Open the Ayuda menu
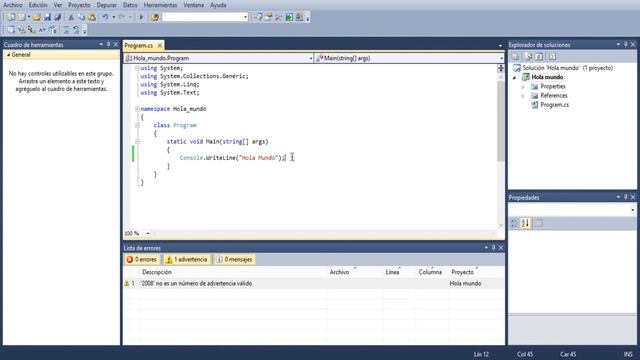Image resolution: width=640 pixels, height=360 pixels. tap(218, 5)
